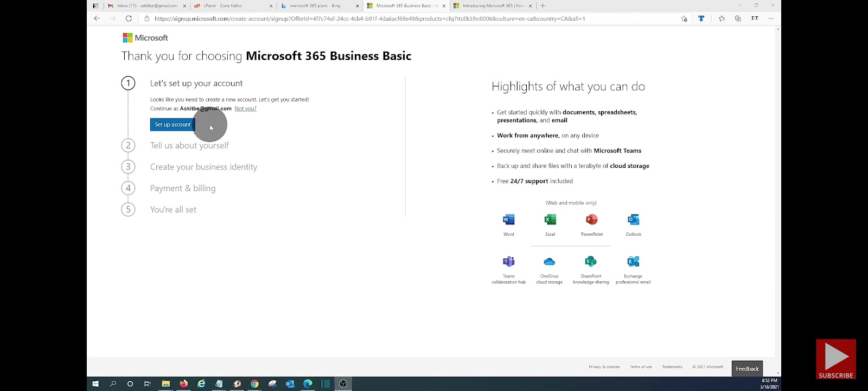
Task: Open Firefox from the taskbar
Action: click(x=183, y=384)
